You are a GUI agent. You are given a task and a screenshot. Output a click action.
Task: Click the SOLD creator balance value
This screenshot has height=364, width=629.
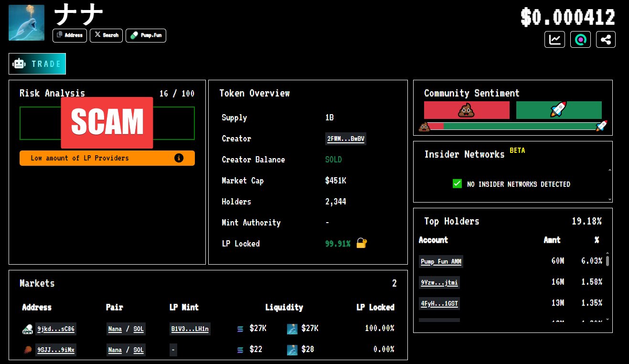click(x=333, y=160)
